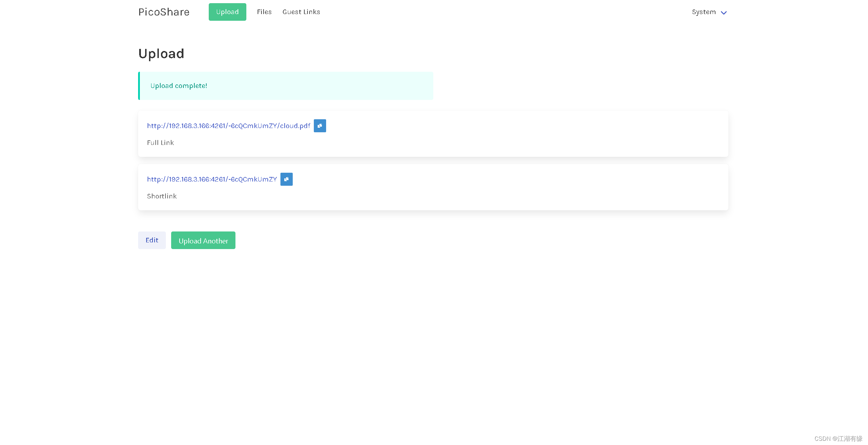Screen dimensions: 868x445
Task: Open the -6cQCmkUmZY shortlink URL
Action: tap(212, 179)
